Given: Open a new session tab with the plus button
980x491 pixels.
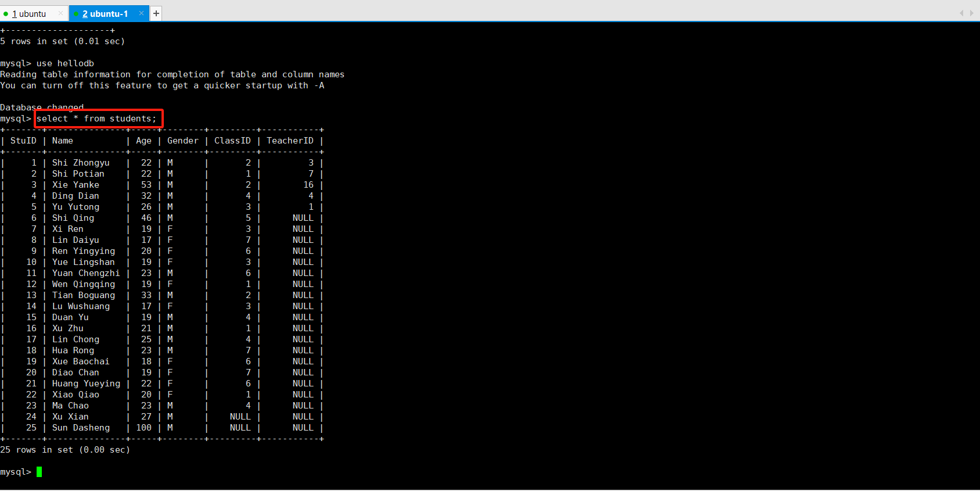Looking at the screenshot, I should (156, 13).
